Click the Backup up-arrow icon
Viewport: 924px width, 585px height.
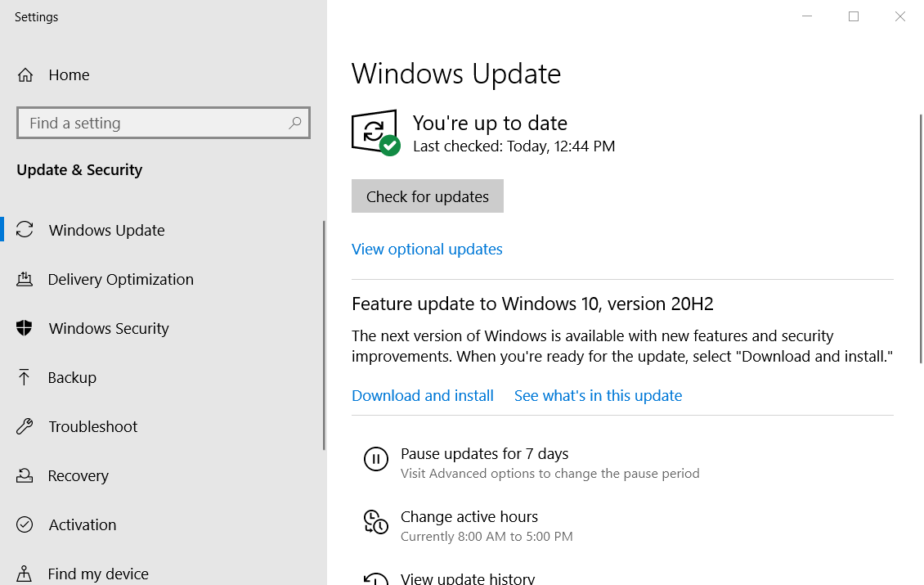pos(24,377)
